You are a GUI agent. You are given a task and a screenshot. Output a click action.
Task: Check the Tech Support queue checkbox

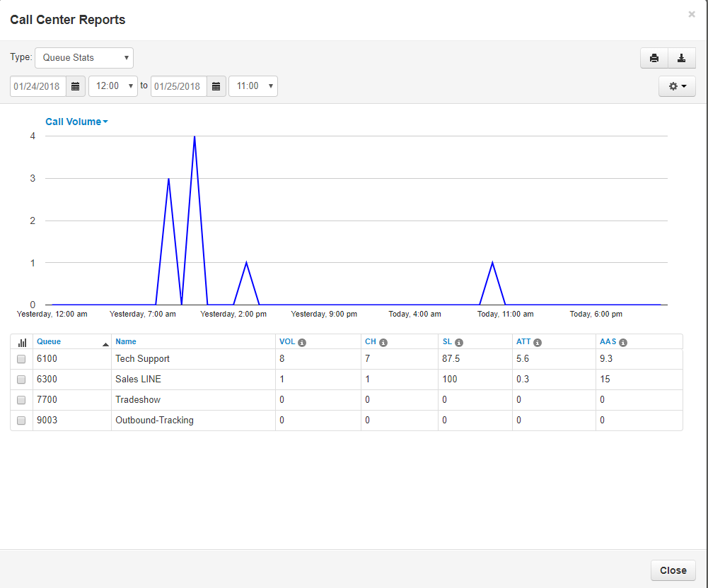[21, 359]
